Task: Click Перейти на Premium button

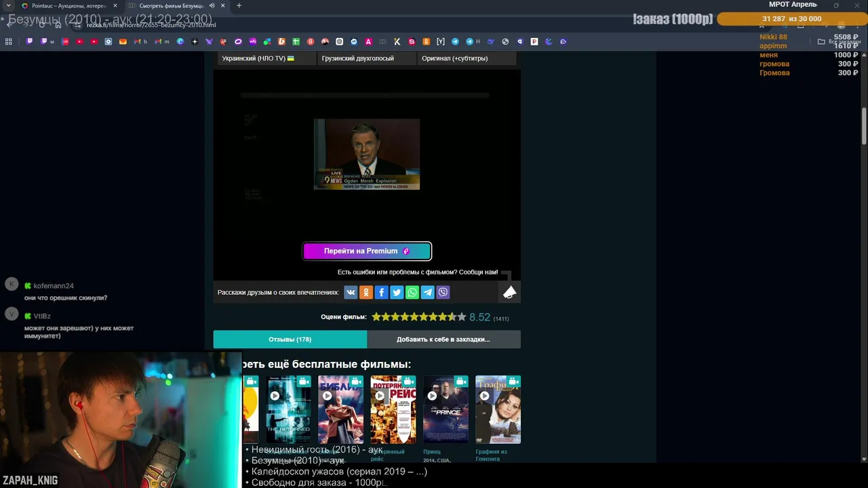Action: point(367,251)
